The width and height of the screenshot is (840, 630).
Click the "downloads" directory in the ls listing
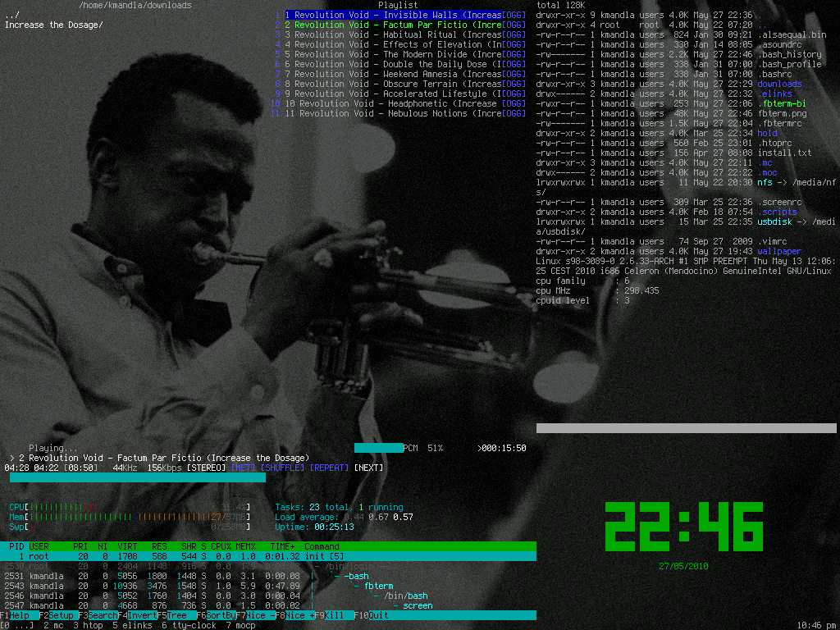point(779,84)
